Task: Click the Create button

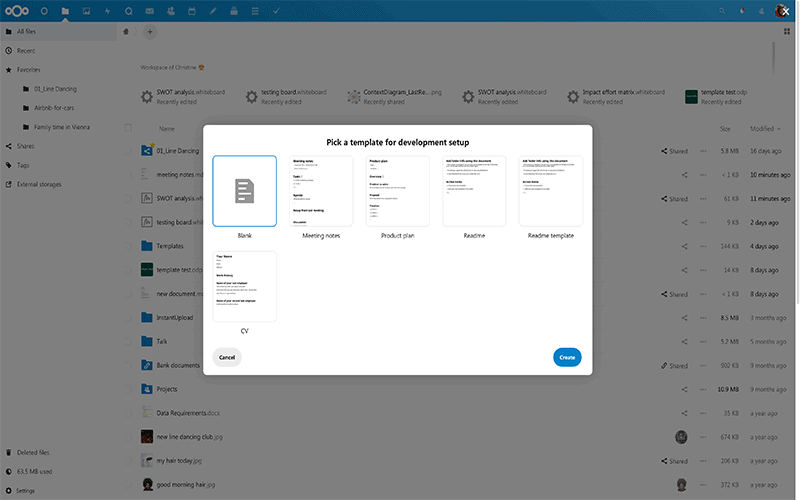Action: coord(567,357)
